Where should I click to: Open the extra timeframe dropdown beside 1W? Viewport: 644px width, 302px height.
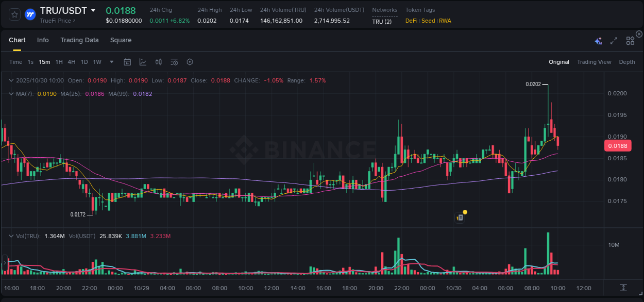[111, 62]
